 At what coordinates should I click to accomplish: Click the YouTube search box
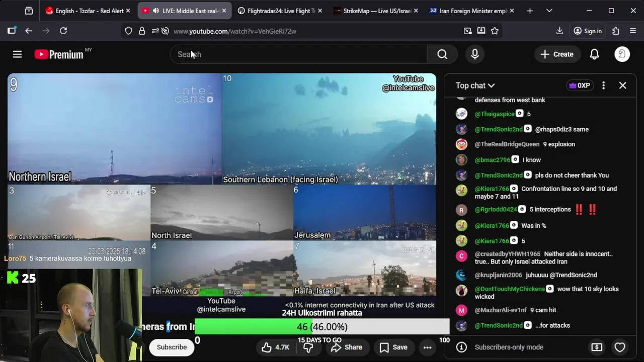tap(299, 54)
